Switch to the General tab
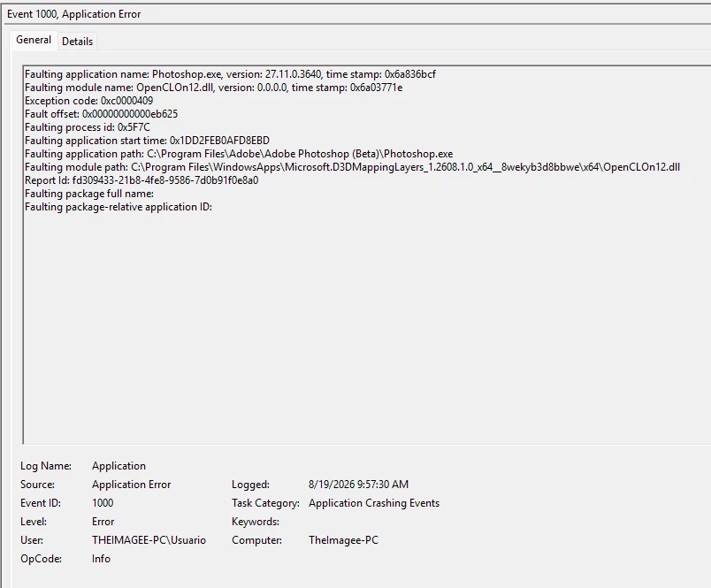 pyautogui.click(x=34, y=41)
